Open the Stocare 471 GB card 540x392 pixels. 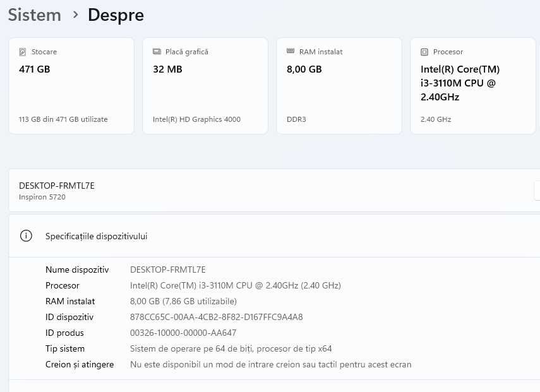click(71, 86)
